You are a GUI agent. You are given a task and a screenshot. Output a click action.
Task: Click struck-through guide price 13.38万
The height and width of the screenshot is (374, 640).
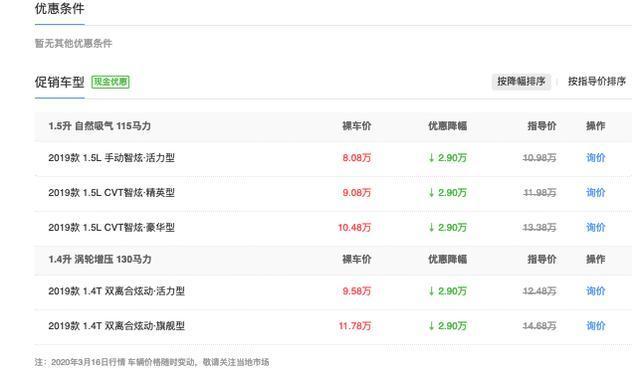click(x=540, y=227)
